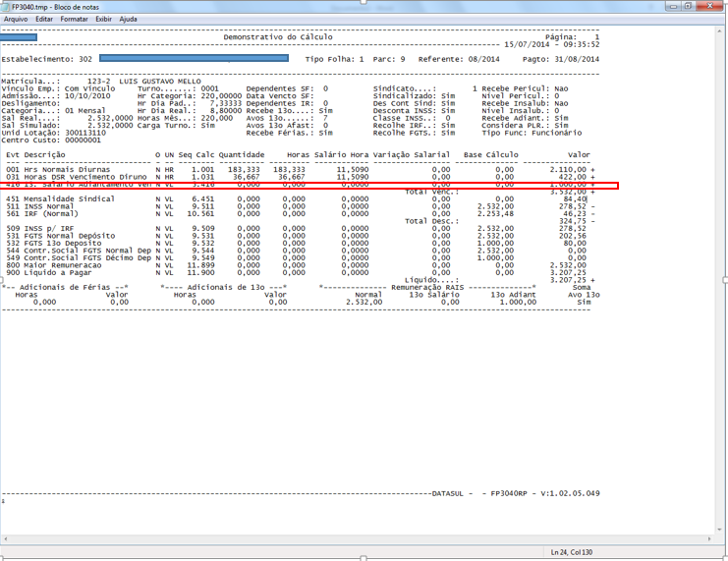This screenshot has height=561, width=728.
Task: Click the total discount value '324,75 -'
Action: tap(577, 221)
